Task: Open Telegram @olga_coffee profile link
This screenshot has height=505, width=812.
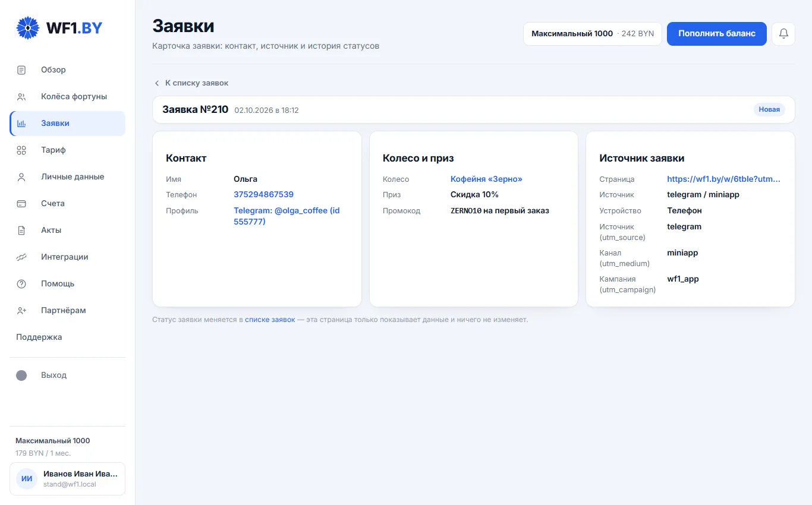Action: 287,216
